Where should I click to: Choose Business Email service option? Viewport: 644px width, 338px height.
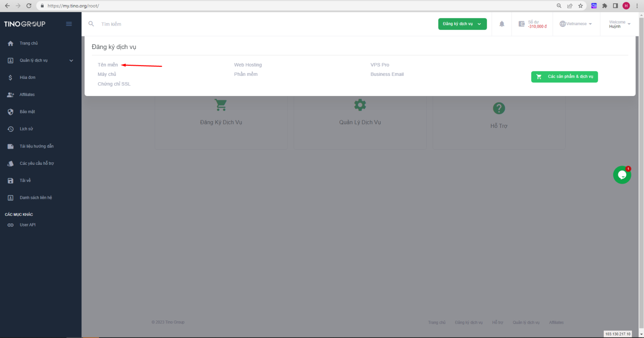pyautogui.click(x=387, y=74)
